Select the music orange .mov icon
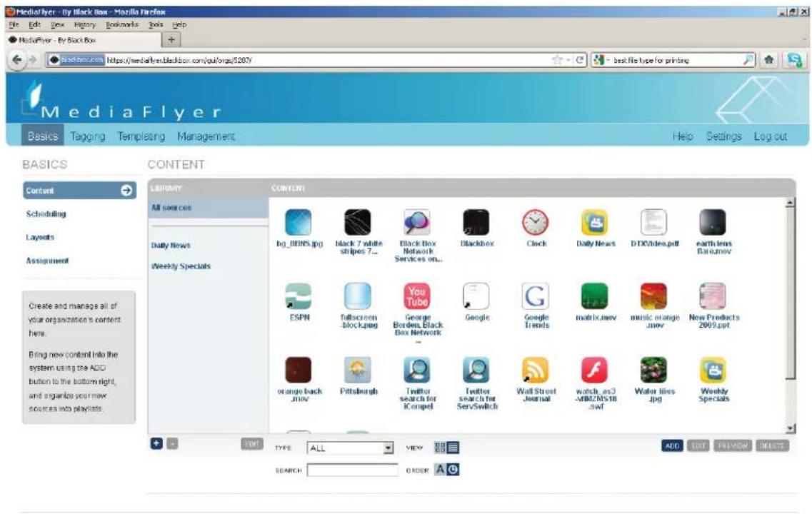 click(x=653, y=296)
